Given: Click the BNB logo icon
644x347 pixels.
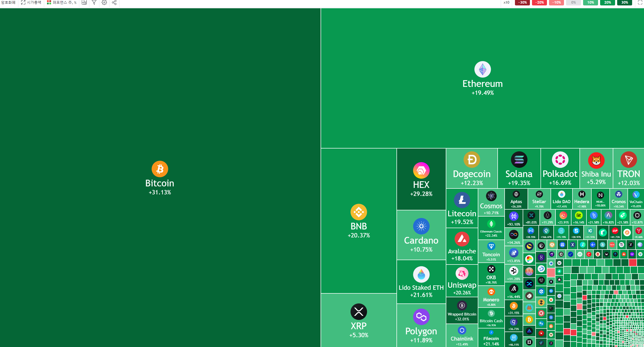Looking at the screenshot, I should pyautogui.click(x=359, y=212).
